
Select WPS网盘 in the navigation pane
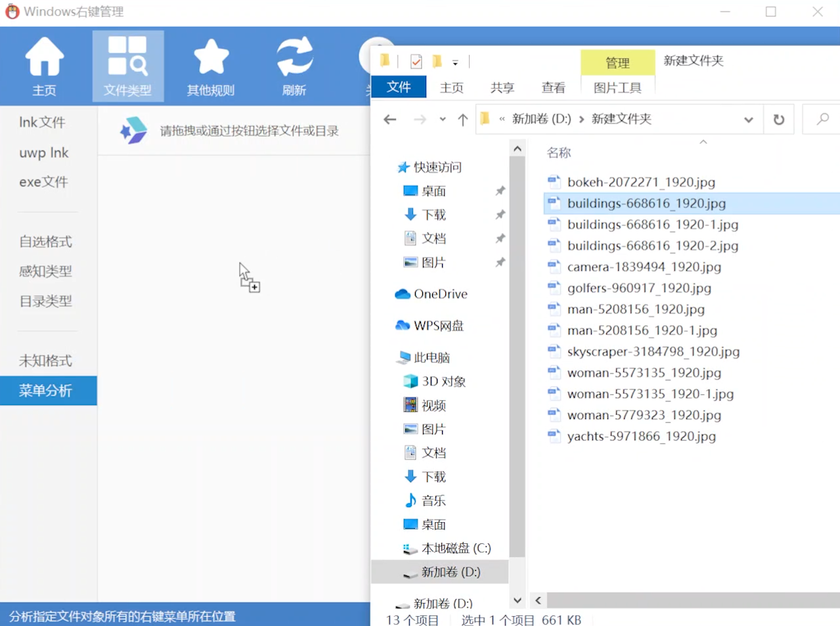click(x=430, y=325)
